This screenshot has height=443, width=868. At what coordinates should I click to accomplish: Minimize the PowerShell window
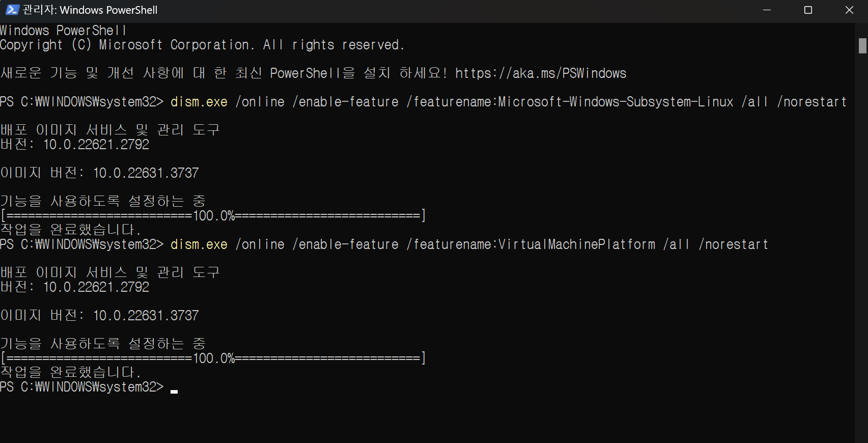[767, 10]
